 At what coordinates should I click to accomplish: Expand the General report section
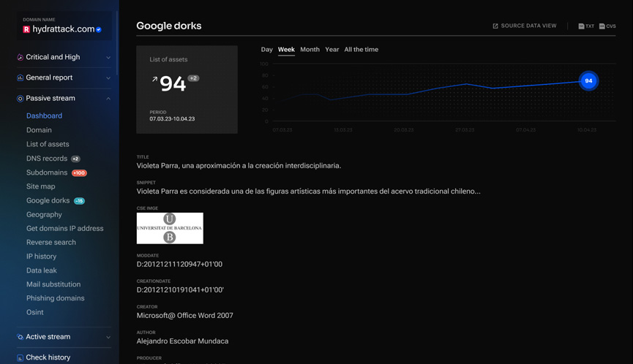pos(108,78)
